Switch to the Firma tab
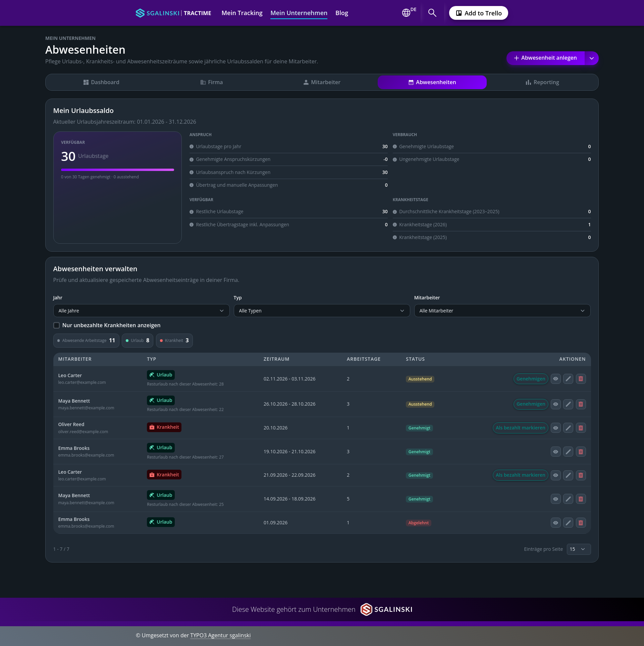This screenshot has width=644, height=646. [212, 82]
